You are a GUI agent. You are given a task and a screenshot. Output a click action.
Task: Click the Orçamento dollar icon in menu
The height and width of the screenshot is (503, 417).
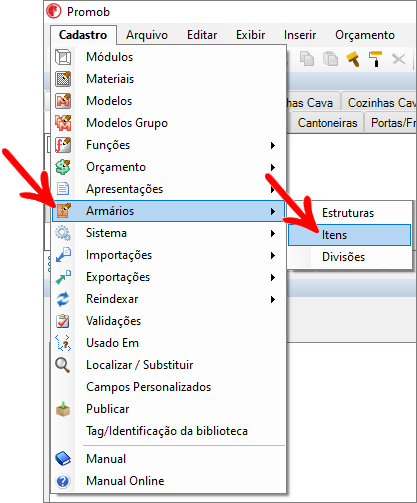(x=63, y=167)
